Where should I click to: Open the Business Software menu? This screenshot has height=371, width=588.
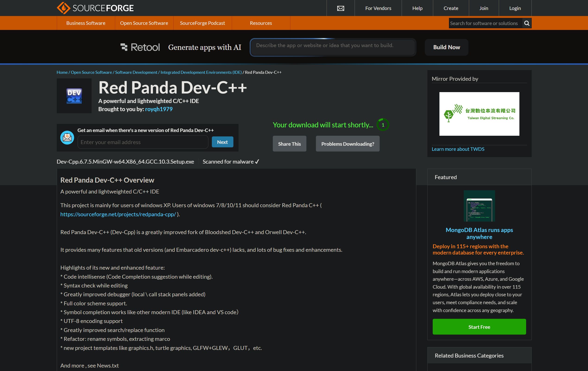pyautogui.click(x=86, y=23)
